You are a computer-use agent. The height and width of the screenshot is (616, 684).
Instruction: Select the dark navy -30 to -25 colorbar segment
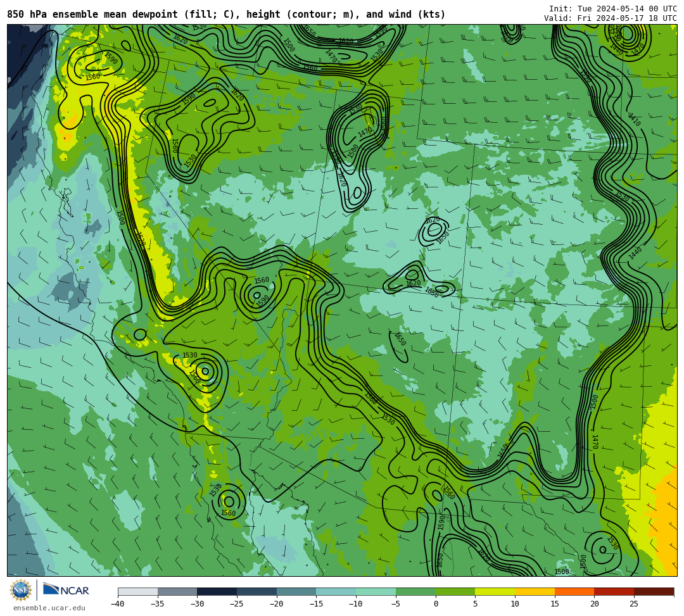tap(217, 591)
